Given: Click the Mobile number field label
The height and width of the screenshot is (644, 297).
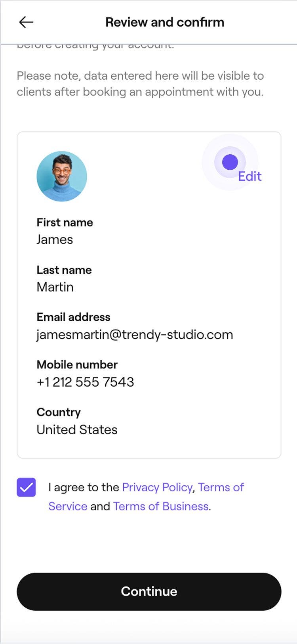Looking at the screenshot, I should click(77, 365).
